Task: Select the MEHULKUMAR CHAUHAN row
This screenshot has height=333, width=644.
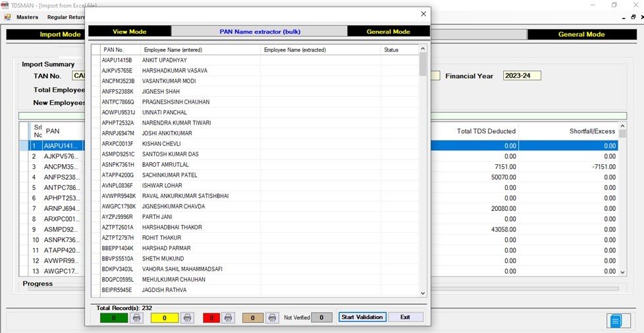Action: click(x=255, y=280)
